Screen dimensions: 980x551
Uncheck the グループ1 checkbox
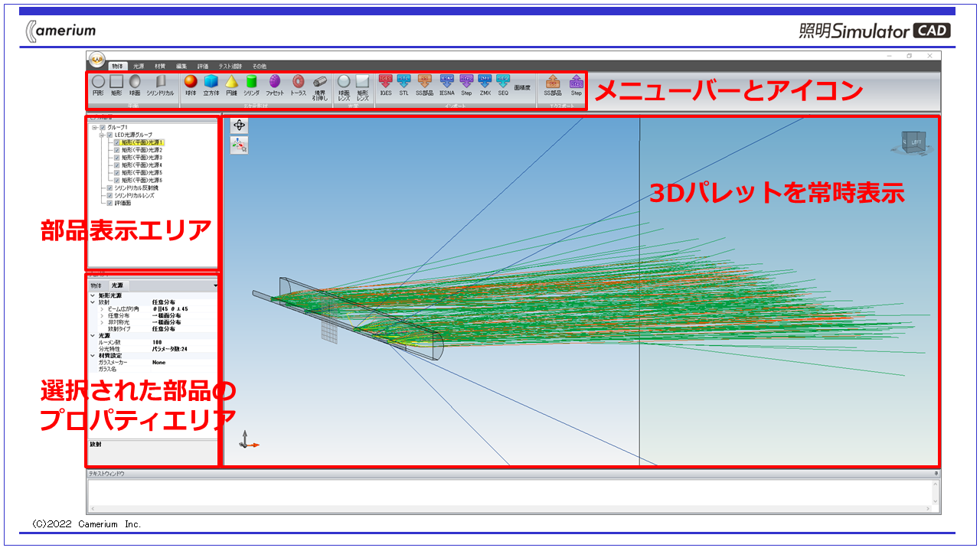(x=103, y=128)
